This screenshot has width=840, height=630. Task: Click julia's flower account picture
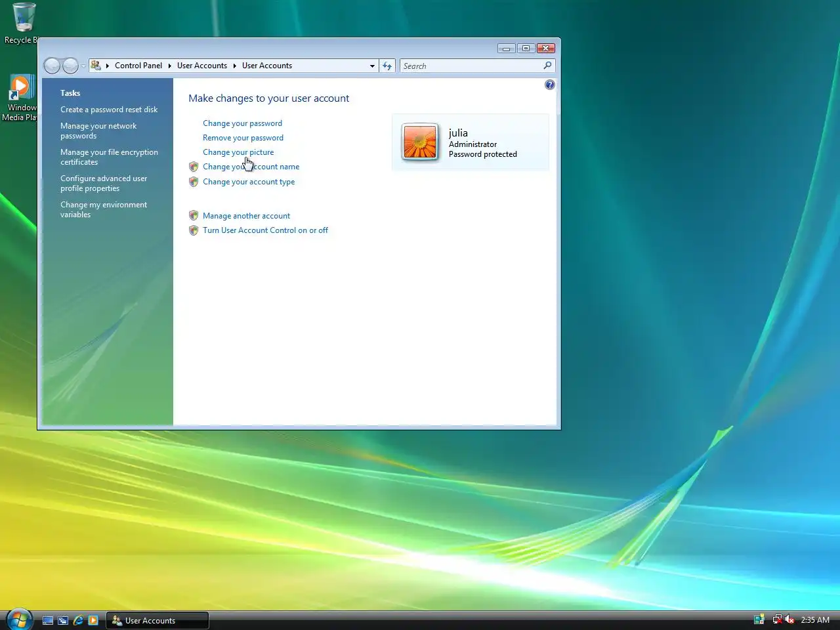click(x=420, y=142)
